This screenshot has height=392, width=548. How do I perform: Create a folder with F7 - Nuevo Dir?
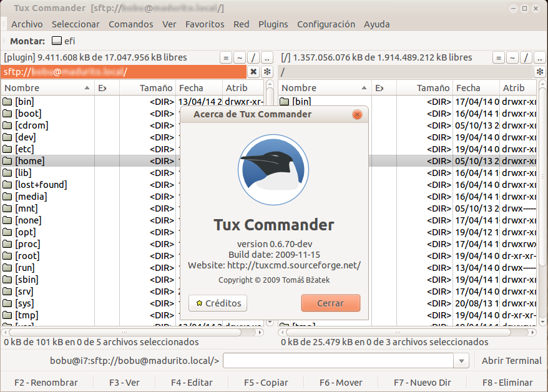[422, 383]
